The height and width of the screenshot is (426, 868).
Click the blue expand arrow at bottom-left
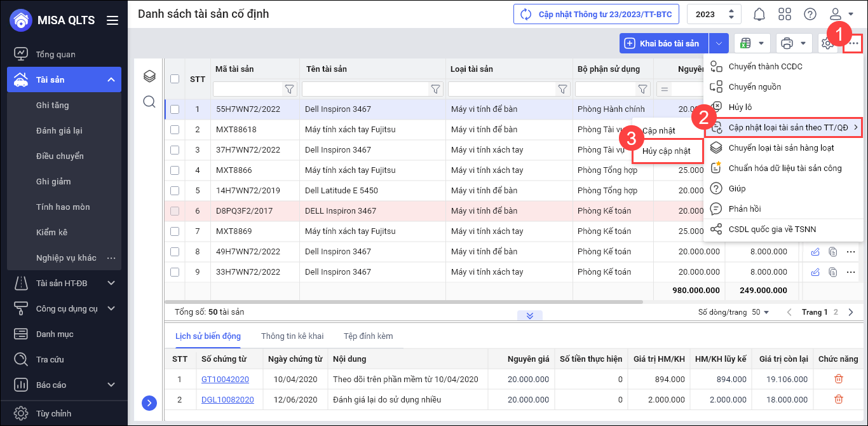pos(149,402)
